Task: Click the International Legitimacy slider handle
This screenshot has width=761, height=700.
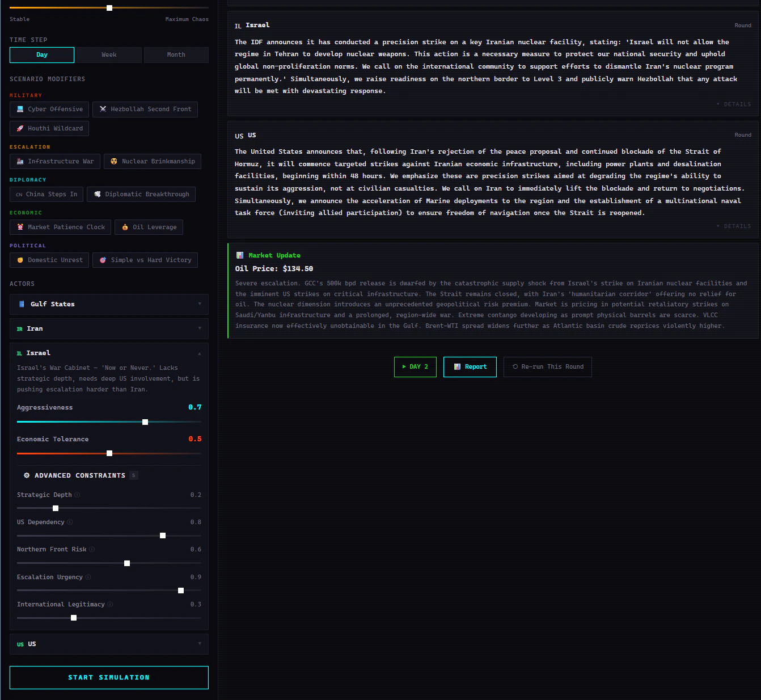Action: 74,618
